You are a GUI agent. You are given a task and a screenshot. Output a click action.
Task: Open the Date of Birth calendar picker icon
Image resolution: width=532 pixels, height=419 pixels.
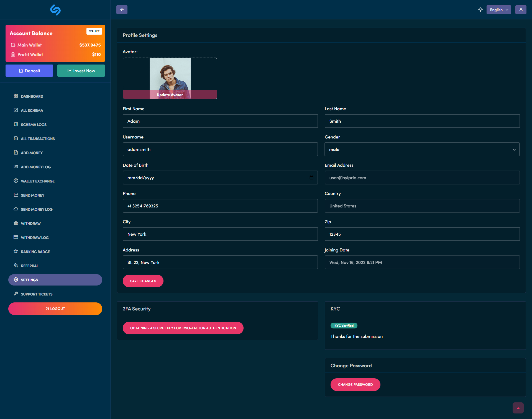[x=311, y=178]
